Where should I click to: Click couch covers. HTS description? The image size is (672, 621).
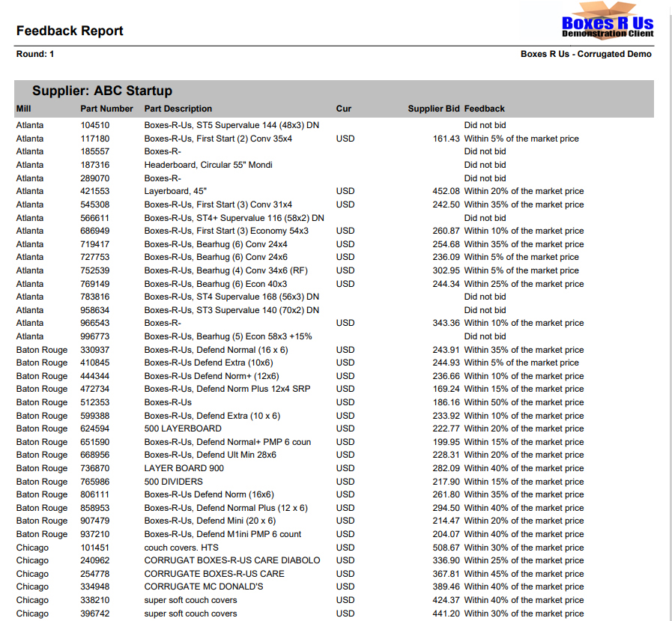click(181, 548)
